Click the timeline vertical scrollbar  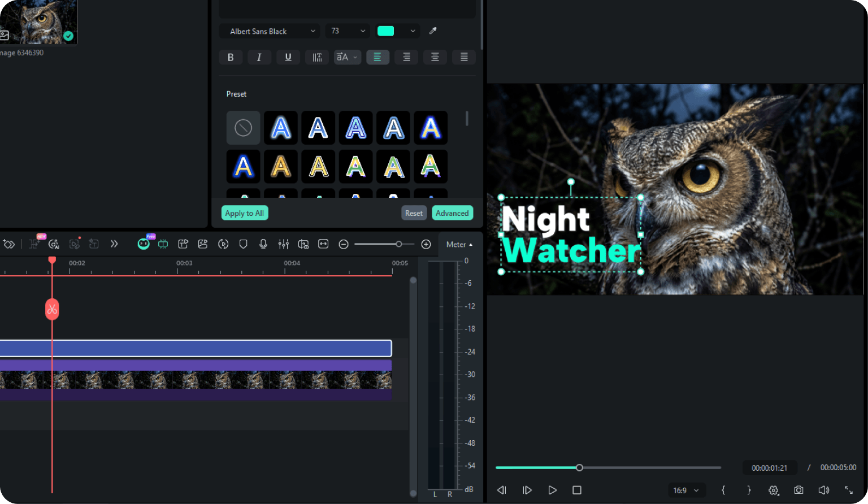pos(413,386)
